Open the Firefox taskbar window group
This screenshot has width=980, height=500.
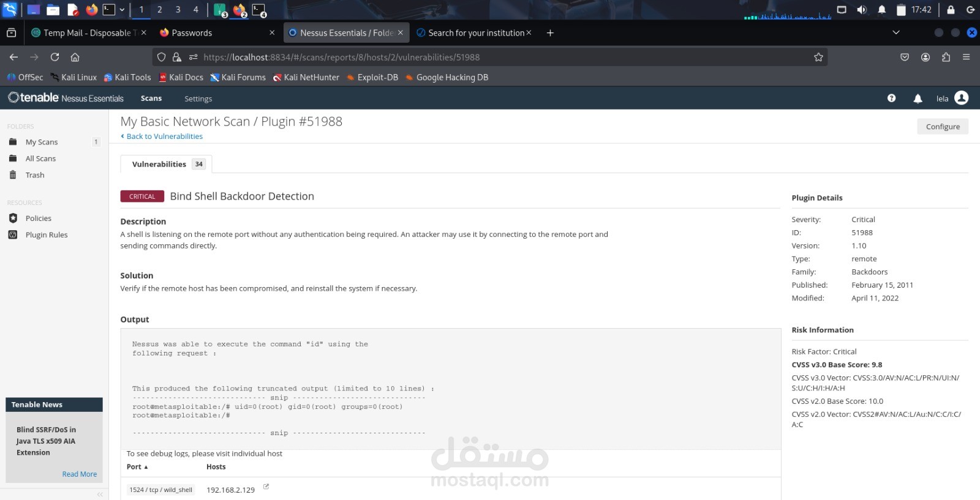240,10
